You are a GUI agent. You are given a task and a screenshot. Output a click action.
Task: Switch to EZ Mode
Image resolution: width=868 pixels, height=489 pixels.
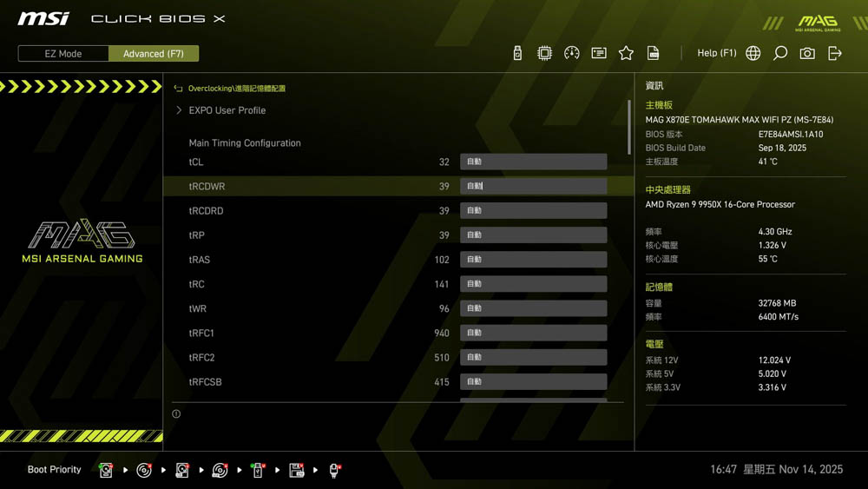pos(63,54)
